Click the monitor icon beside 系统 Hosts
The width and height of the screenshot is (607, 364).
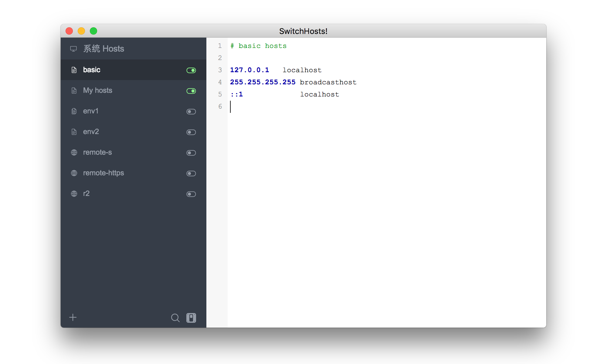click(x=73, y=49)
